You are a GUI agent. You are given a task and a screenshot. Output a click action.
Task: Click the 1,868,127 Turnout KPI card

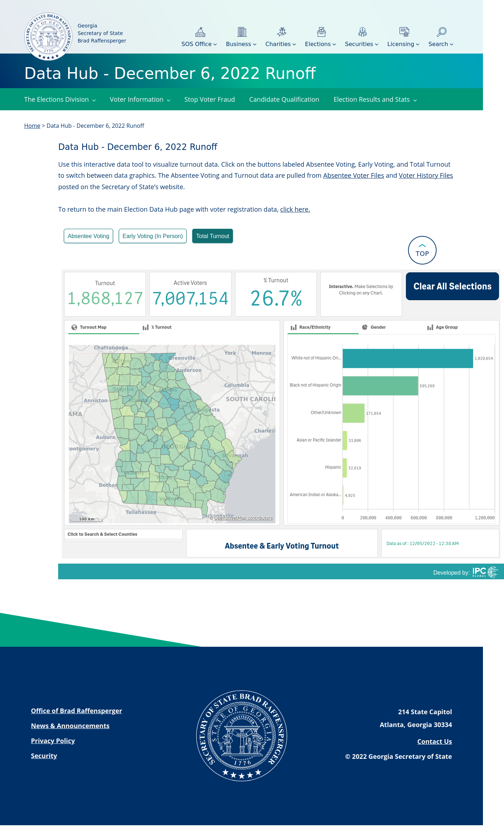pos(105,294)
